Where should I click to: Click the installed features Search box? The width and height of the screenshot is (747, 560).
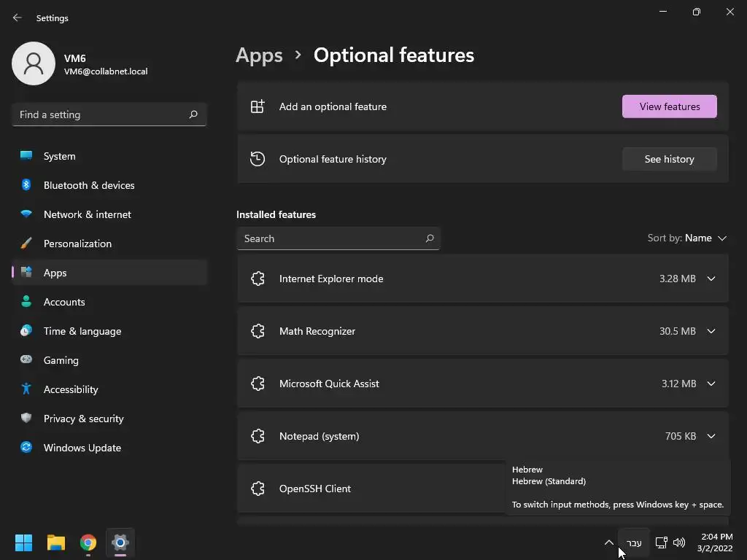click(x=332, y=238)
